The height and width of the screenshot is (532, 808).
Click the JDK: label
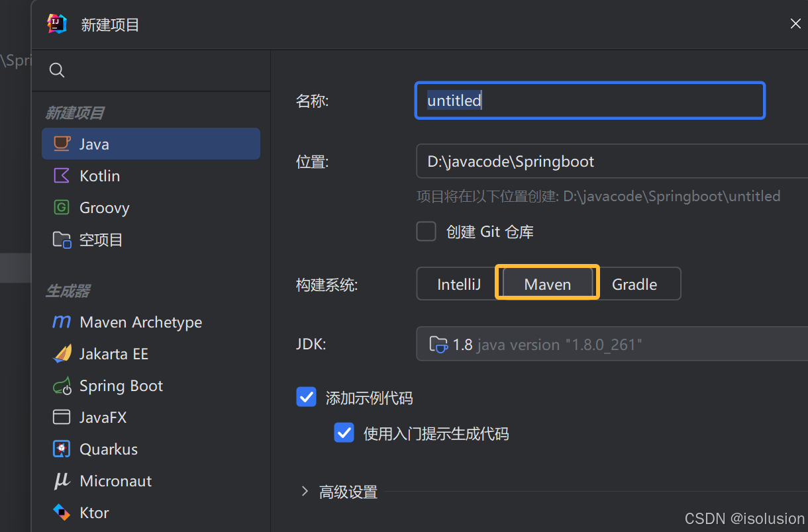pos(311,344)
